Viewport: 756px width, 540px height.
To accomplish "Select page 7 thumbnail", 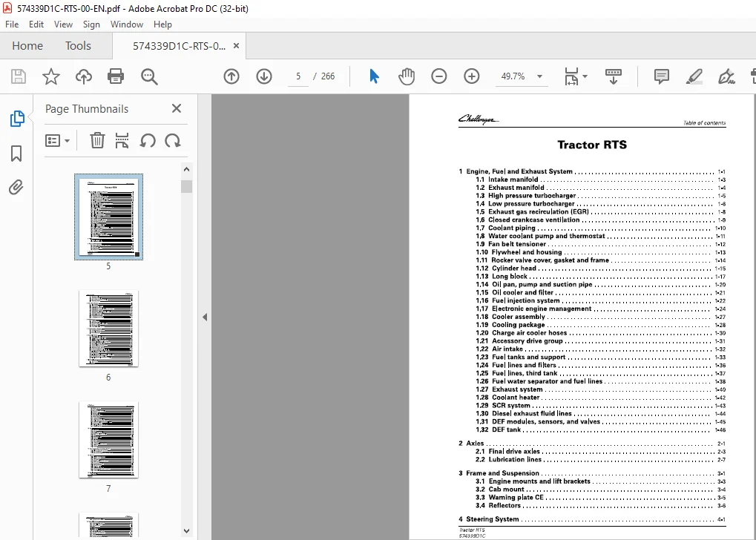I will pos(108,440).
